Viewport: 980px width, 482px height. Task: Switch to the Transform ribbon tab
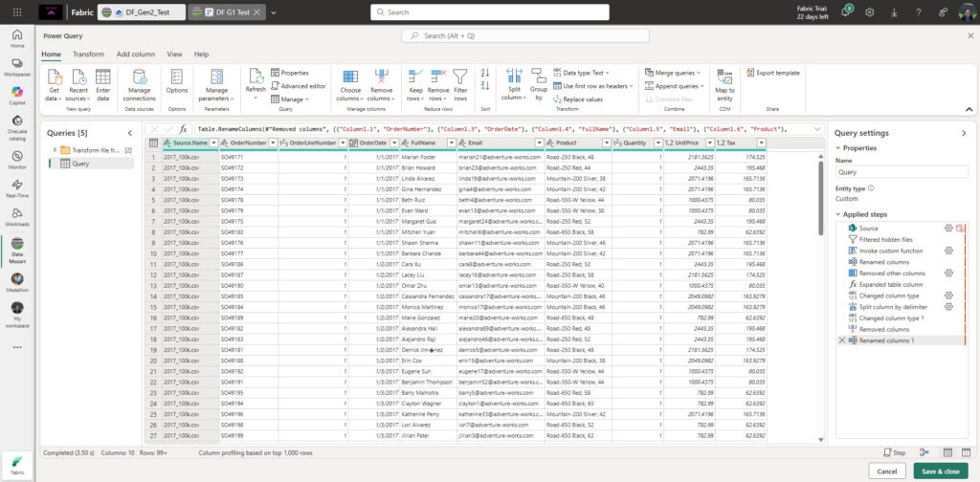coord(88,55)
